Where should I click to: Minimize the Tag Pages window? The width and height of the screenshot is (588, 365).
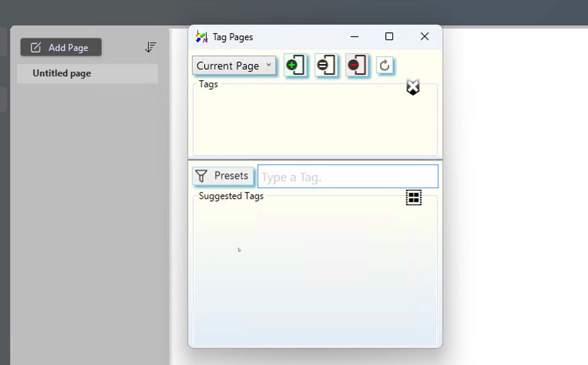354,36
